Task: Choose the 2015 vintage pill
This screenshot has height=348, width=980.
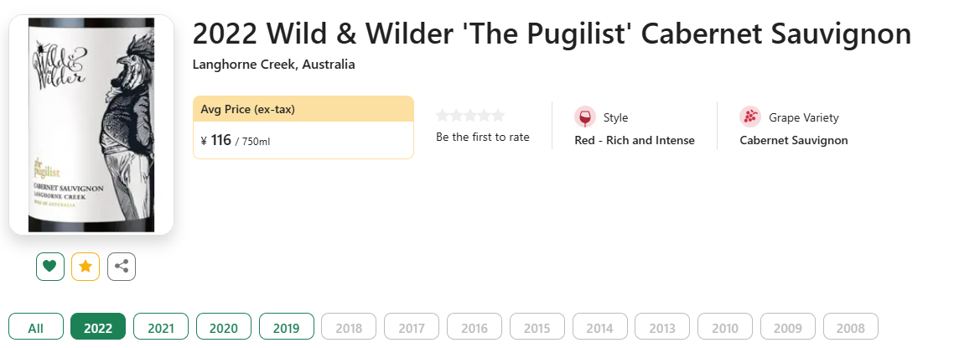Action: (x=537, y=328)
